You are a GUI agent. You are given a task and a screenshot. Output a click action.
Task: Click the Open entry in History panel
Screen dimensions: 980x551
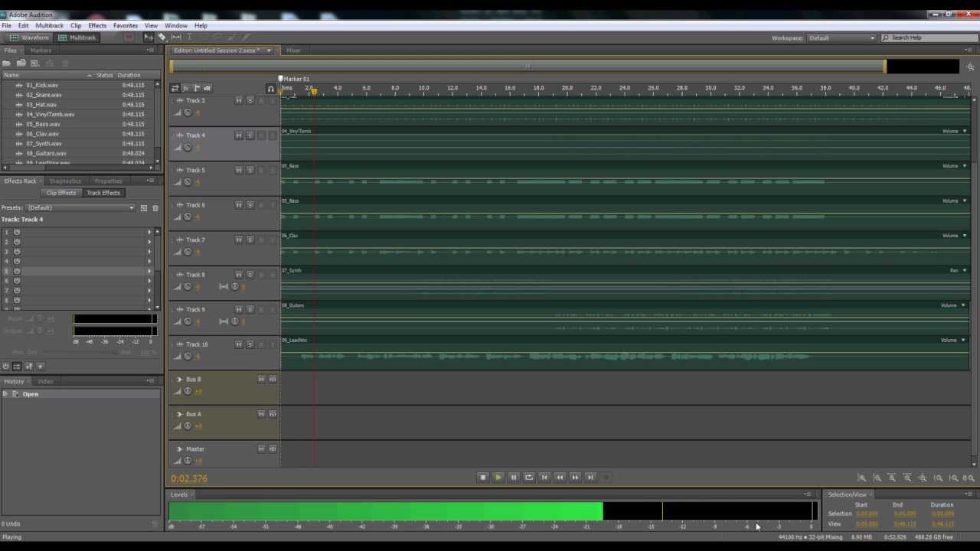(x=30, y=394)
